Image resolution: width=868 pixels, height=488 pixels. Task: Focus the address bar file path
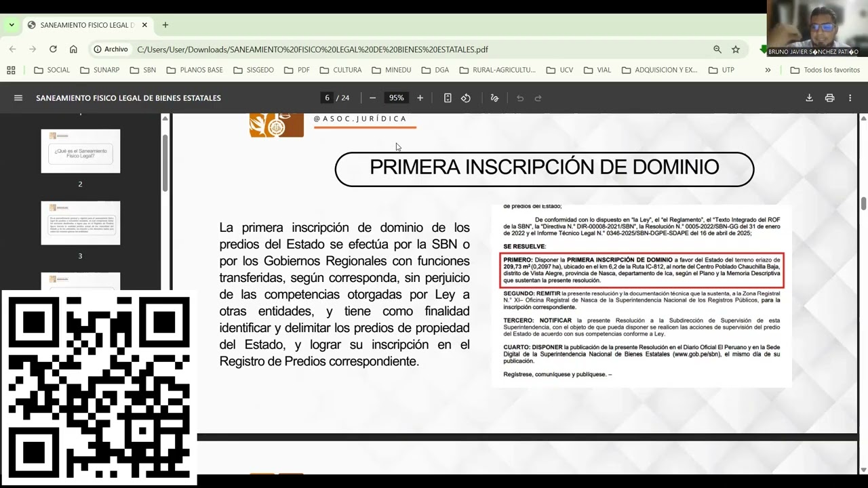pyautogui.click(x=313, y=49)
